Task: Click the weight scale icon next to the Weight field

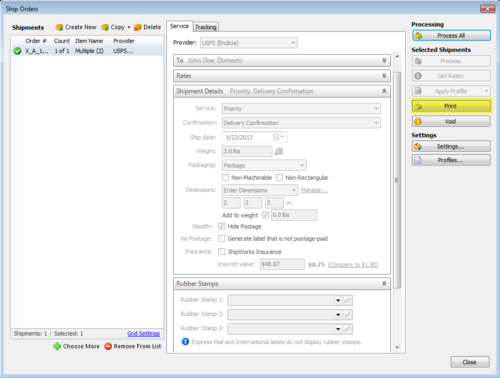Action: pyautogui.click(x=279, y=151)
